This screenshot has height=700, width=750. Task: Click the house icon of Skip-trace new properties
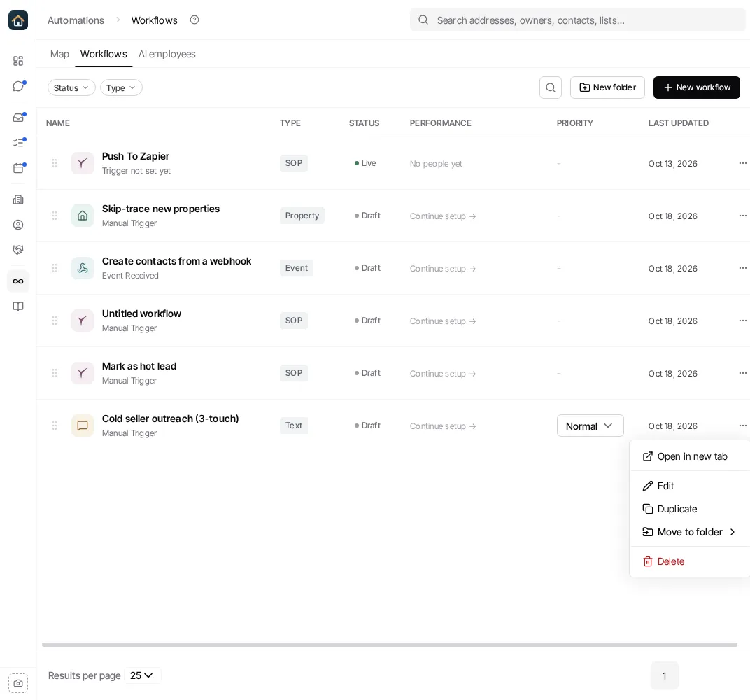[x=83, y=216]
